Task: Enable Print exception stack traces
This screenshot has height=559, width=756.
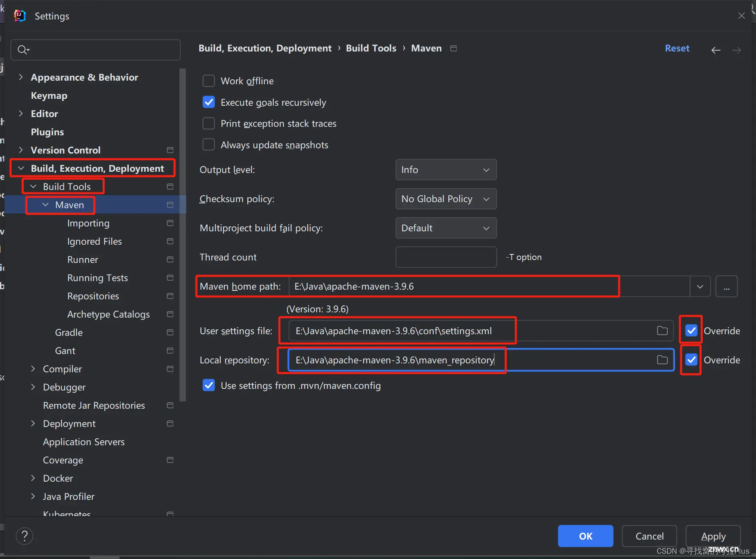Action: coord(209,123)
